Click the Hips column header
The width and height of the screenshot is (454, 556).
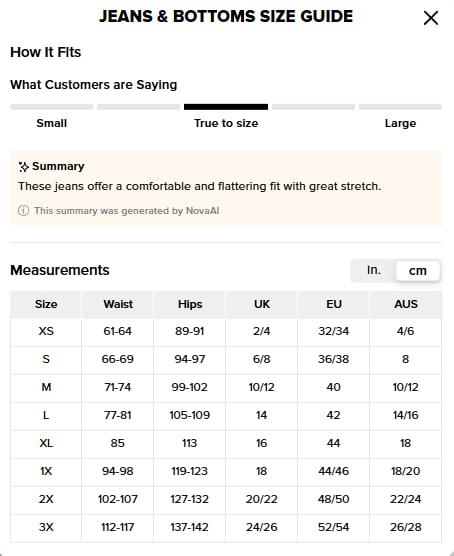(x=190, y=304)
